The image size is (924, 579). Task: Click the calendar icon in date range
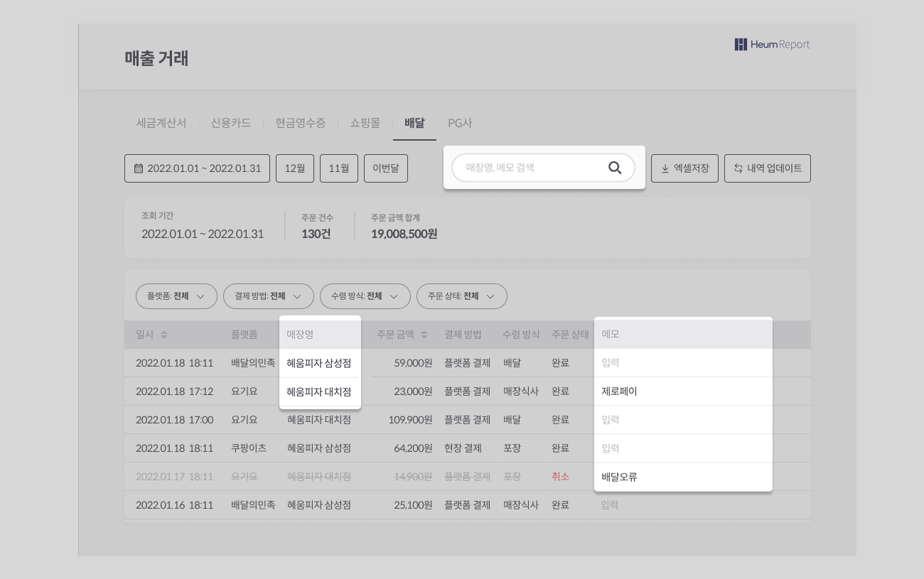[138, 168]
